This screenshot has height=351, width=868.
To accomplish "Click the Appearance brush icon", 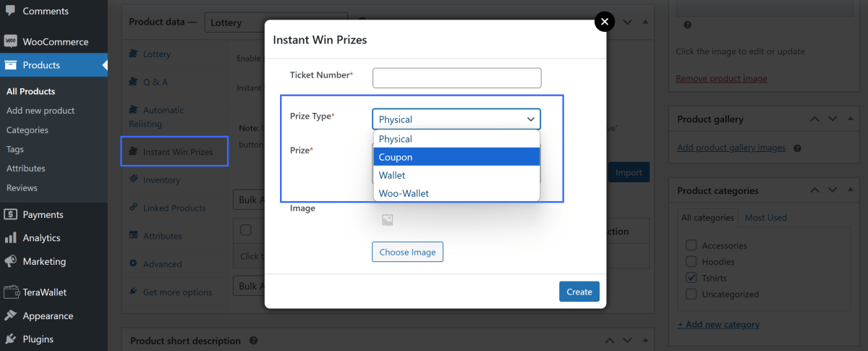I will [10, 316].
